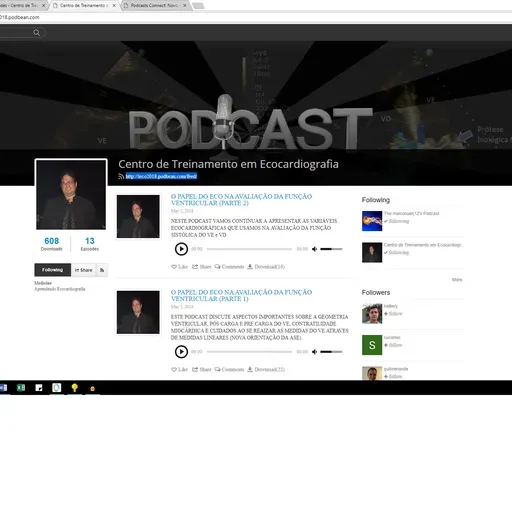Download the PARTE 1 episode
This screenshot has height=512, width=512.
coord(266,369)
